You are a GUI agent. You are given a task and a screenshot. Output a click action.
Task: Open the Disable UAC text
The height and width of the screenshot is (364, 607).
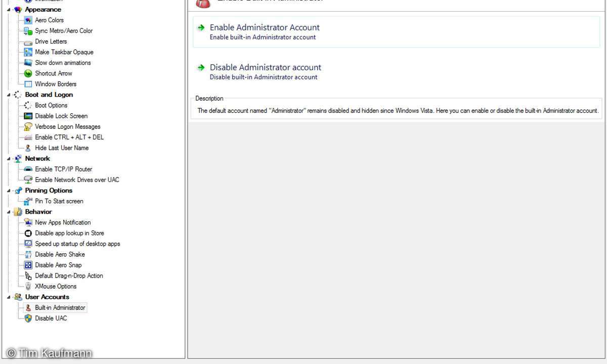point(51,318)
